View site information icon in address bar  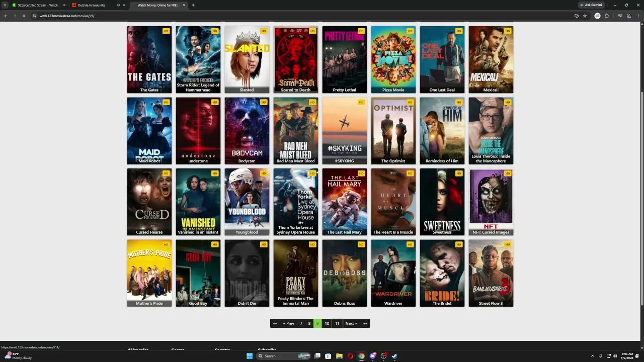point(35,16)
